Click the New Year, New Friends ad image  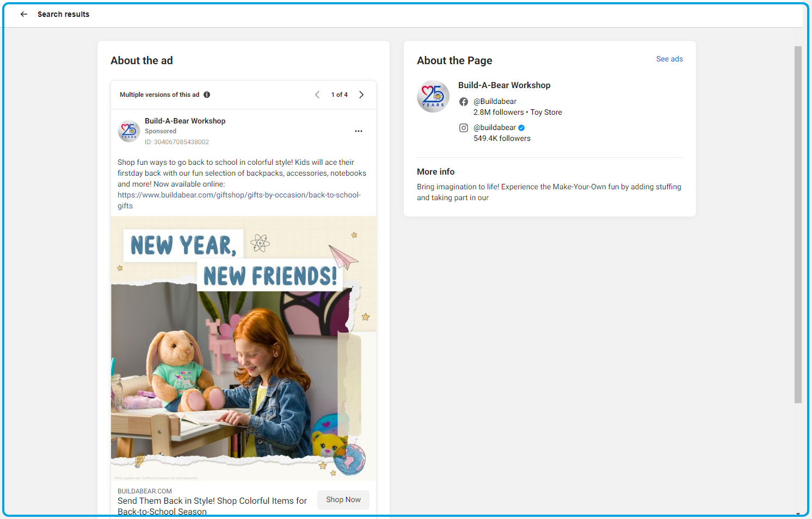244,348
